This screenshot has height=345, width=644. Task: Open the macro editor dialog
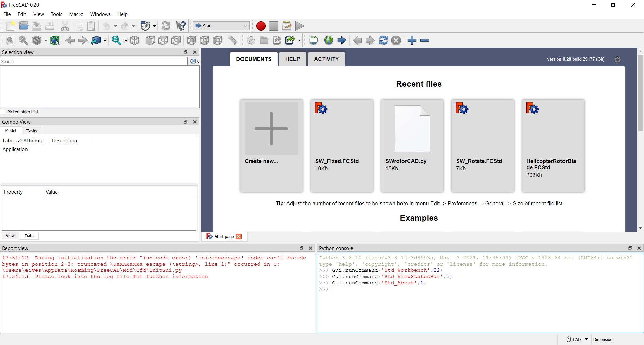point(287,26)
